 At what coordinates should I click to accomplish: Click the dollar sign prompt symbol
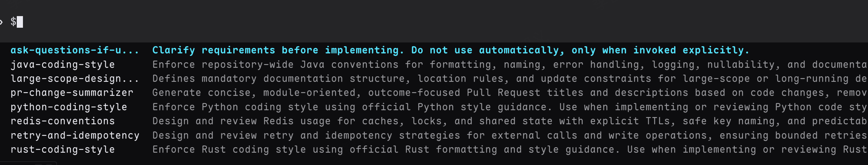click(x=13, y=22)
